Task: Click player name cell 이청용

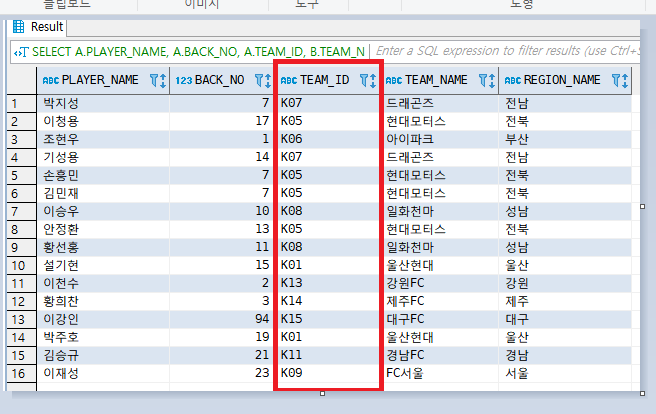Action: tap(103, 121)
